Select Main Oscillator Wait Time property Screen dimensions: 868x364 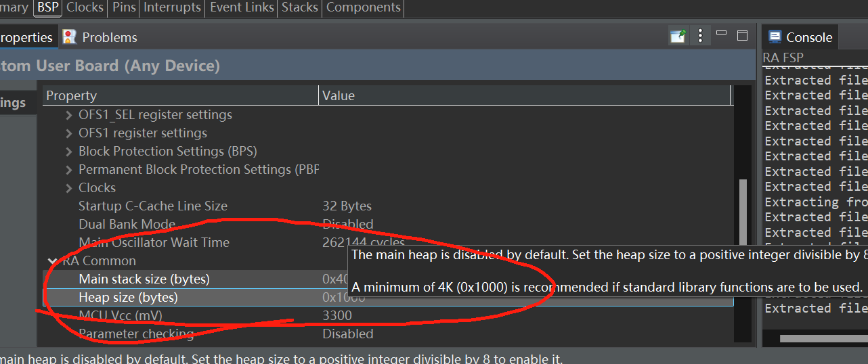[x=154, y=242]
